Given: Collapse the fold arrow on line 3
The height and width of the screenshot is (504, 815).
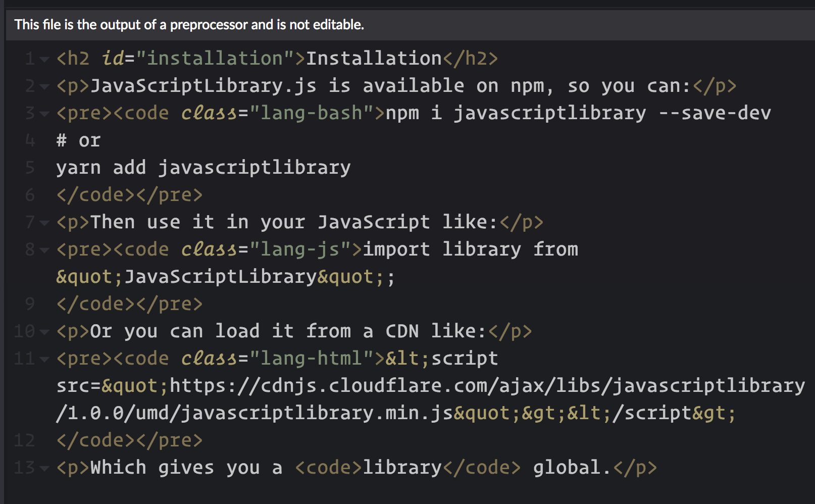Looking at the screenshot, I should pos(44,114).
